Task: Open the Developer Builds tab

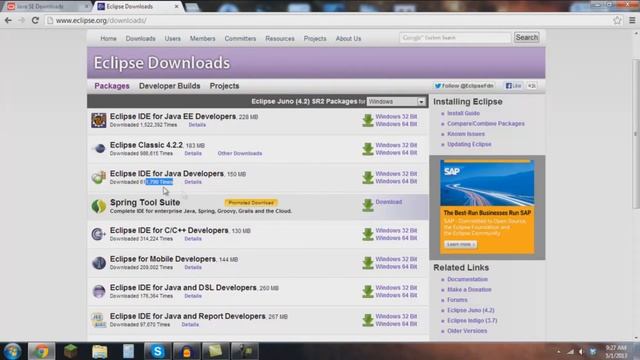Action: click(169, 86)
